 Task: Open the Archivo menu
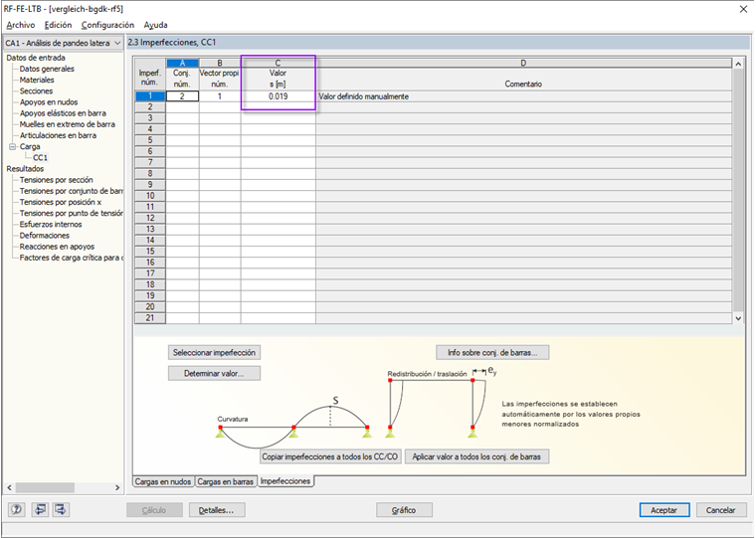(x=21, y=25)
